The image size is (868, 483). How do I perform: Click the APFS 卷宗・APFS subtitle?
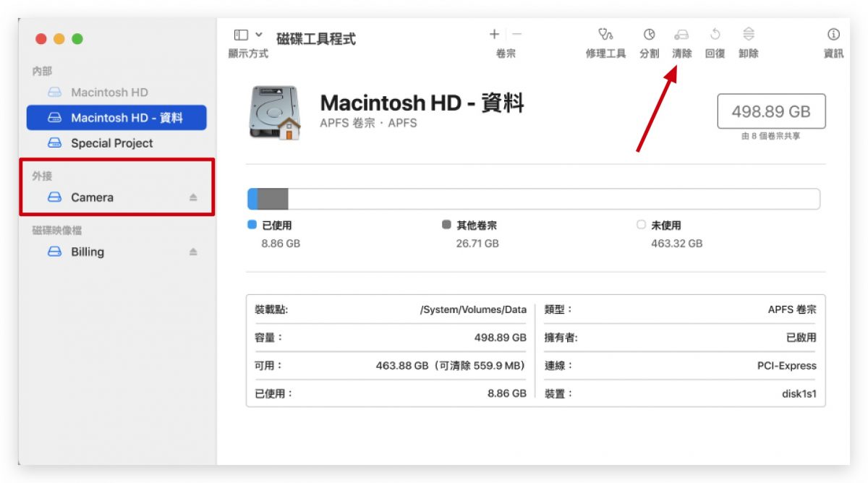click(x=368, y=123)
